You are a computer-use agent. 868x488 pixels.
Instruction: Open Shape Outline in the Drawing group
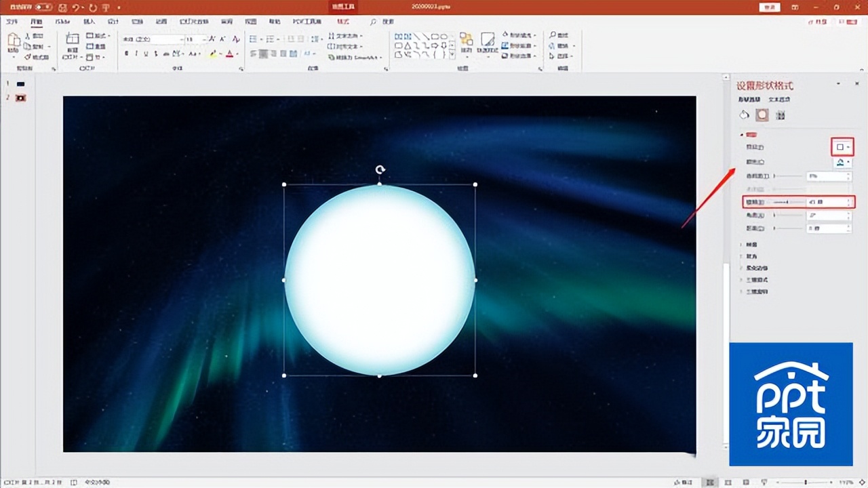(x=519, y=45)
